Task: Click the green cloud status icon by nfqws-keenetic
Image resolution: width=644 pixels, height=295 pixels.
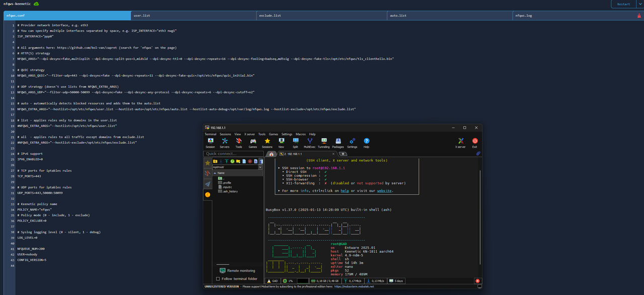Action: pyautogui.click(x=36, y=4)
